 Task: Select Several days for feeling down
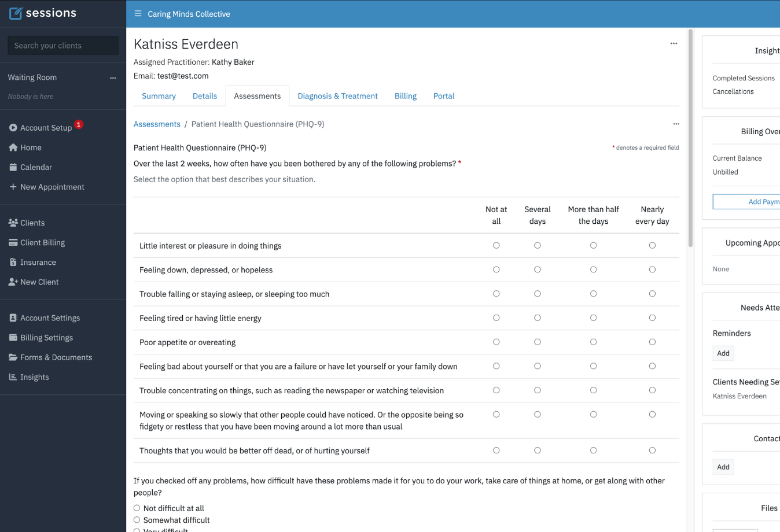538,269
